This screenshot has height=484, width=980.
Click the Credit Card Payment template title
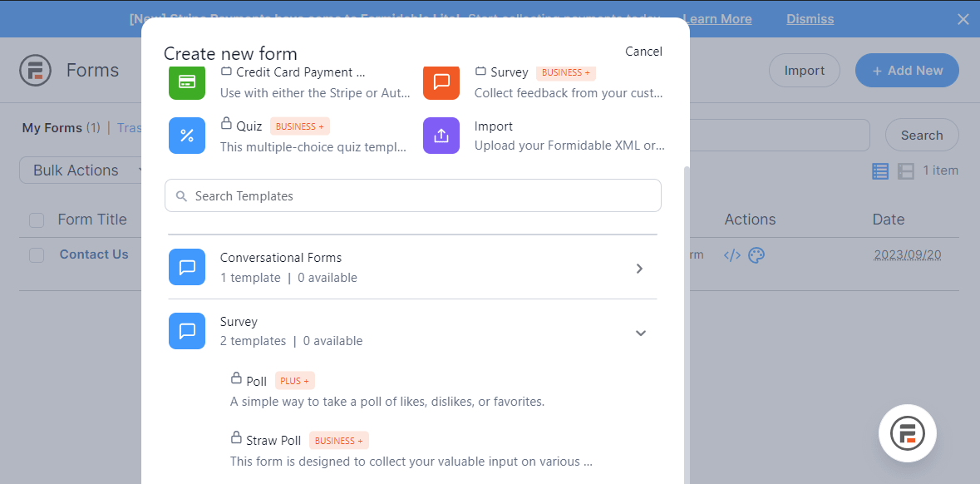point(301,72)
